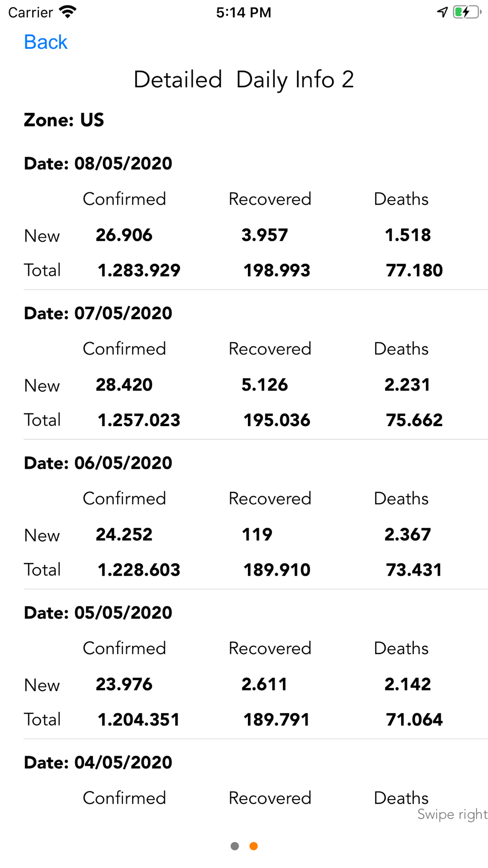The height and width of the screenshot is (868, 488).
Task: Select the Date: 07/05/2020 header
Action: click(x=98, y=313)
